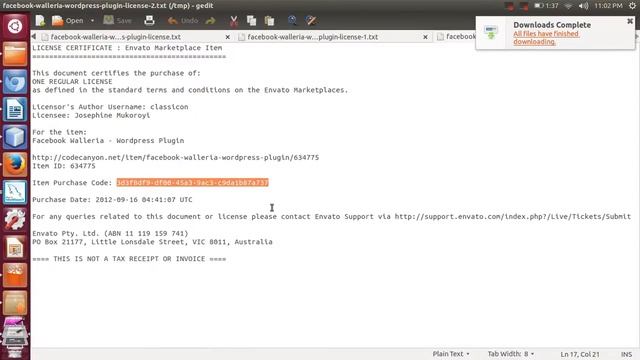Open Ubuntu Dash home launcher

(x=15, y=26)
